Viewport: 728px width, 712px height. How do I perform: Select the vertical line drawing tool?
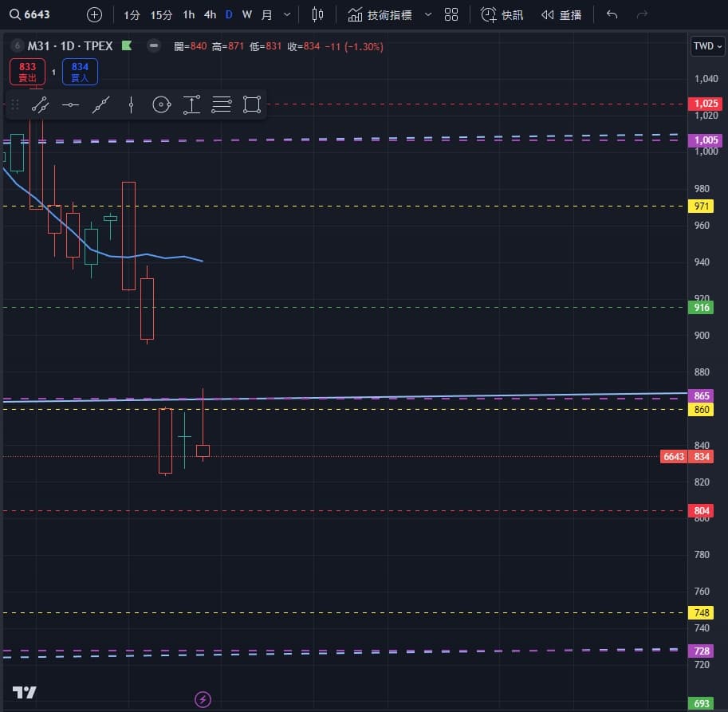point(131,104)
